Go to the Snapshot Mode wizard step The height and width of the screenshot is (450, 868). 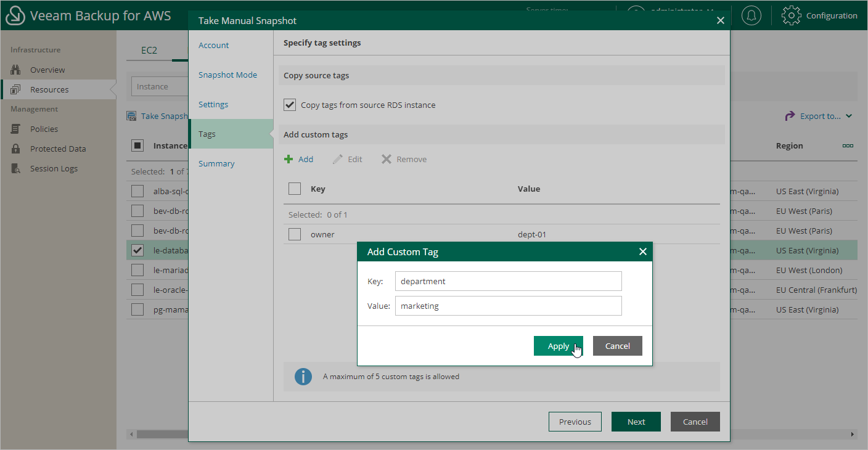(228, 75)
